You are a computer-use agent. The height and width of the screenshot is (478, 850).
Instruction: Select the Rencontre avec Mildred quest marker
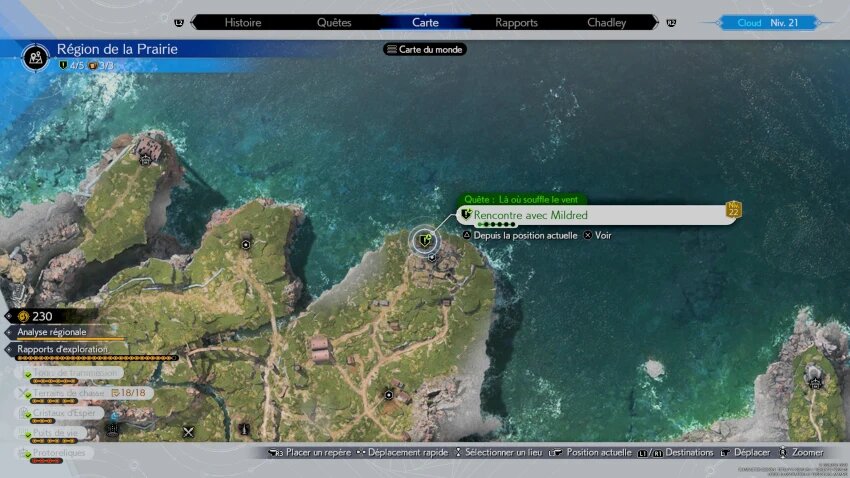click(x=424, y=240)
